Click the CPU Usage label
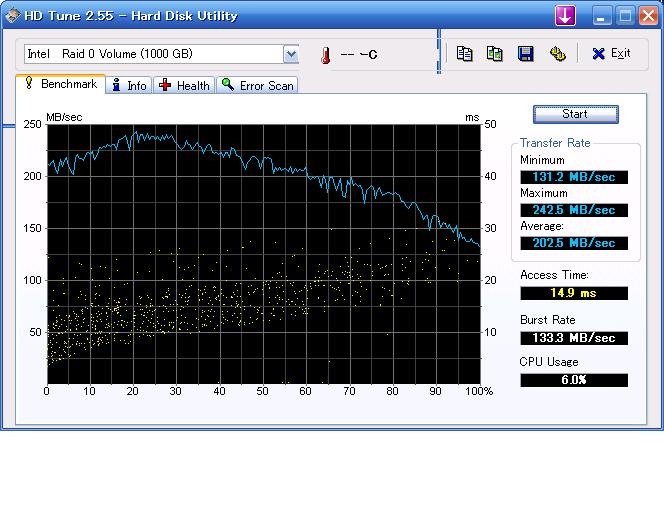Screen dimensions: 664x512 click(x=549, y=362)
